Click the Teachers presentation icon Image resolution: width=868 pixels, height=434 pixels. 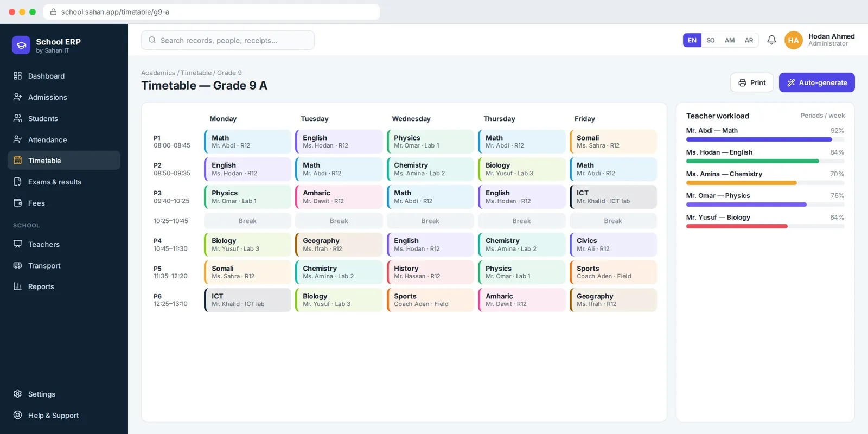tap(18, 244)
